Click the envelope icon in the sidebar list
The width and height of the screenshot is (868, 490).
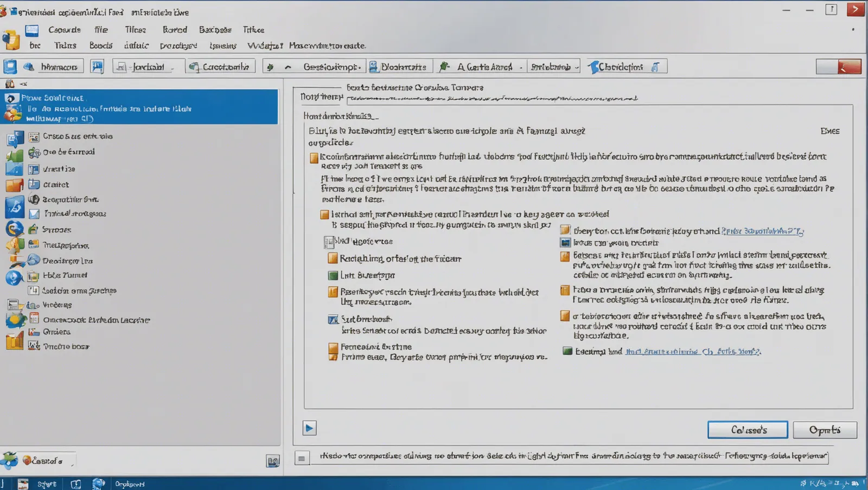34,214
